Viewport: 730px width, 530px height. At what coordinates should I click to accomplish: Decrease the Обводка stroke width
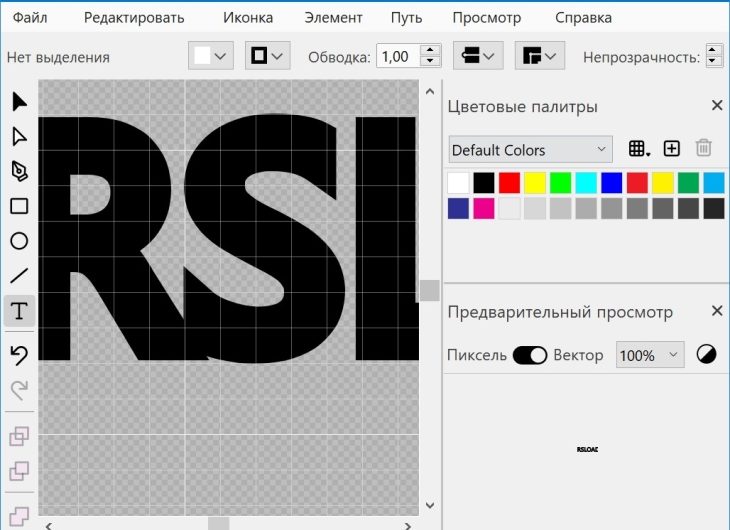430,61
